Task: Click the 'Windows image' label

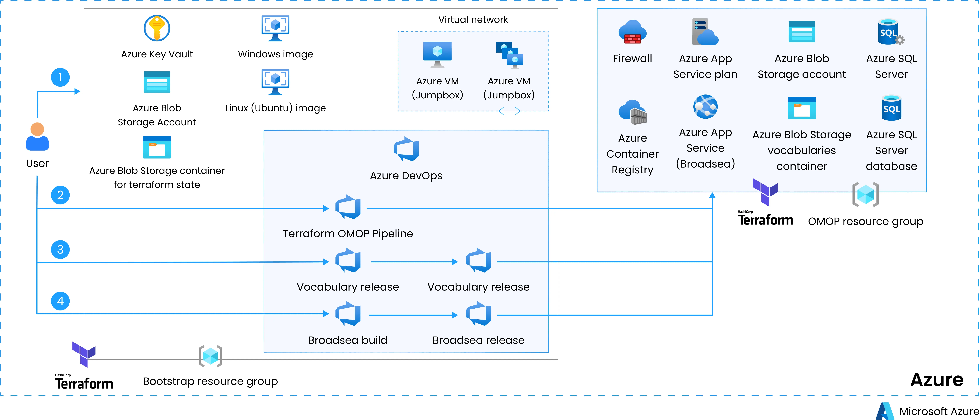Action: [275, 54]
